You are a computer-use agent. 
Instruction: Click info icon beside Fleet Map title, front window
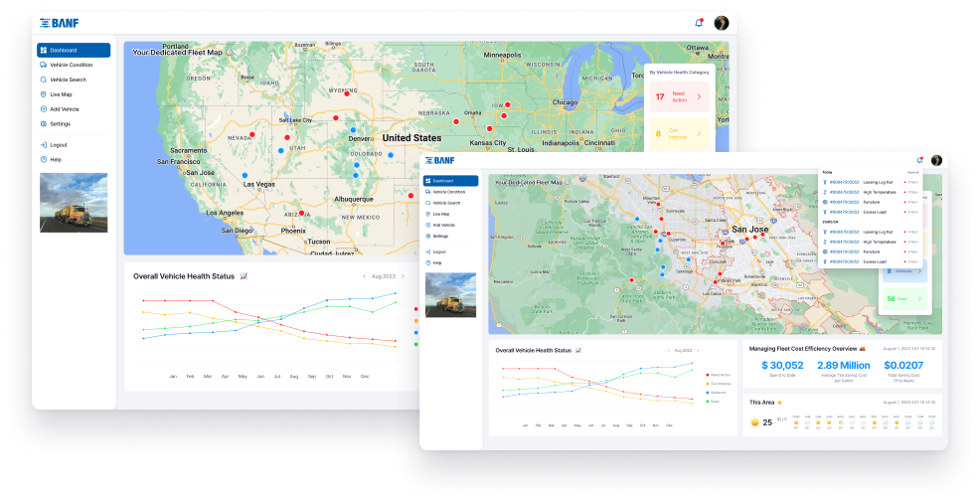(567, 183)
